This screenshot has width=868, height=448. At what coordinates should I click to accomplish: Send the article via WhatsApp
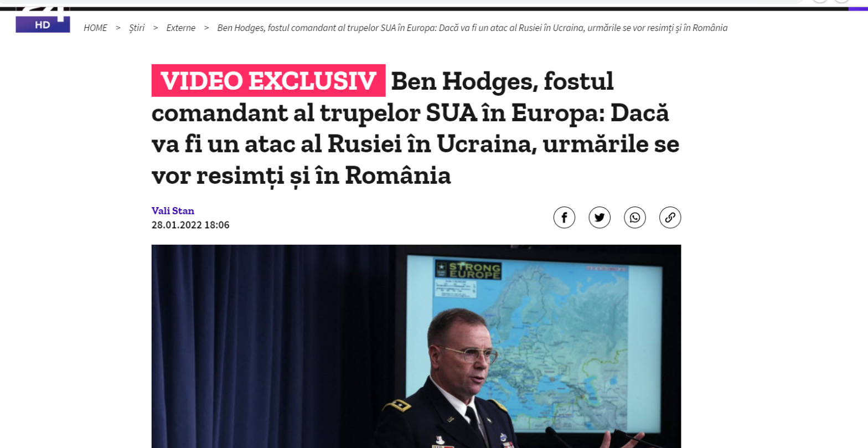tap(635, 217)
